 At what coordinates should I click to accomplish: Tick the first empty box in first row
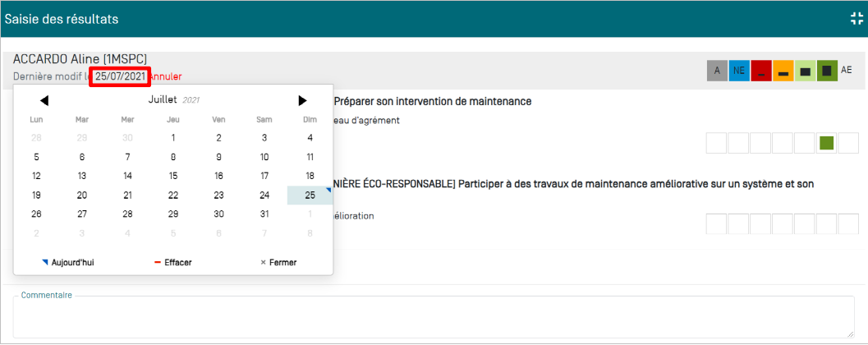click(x=717, y=143)
